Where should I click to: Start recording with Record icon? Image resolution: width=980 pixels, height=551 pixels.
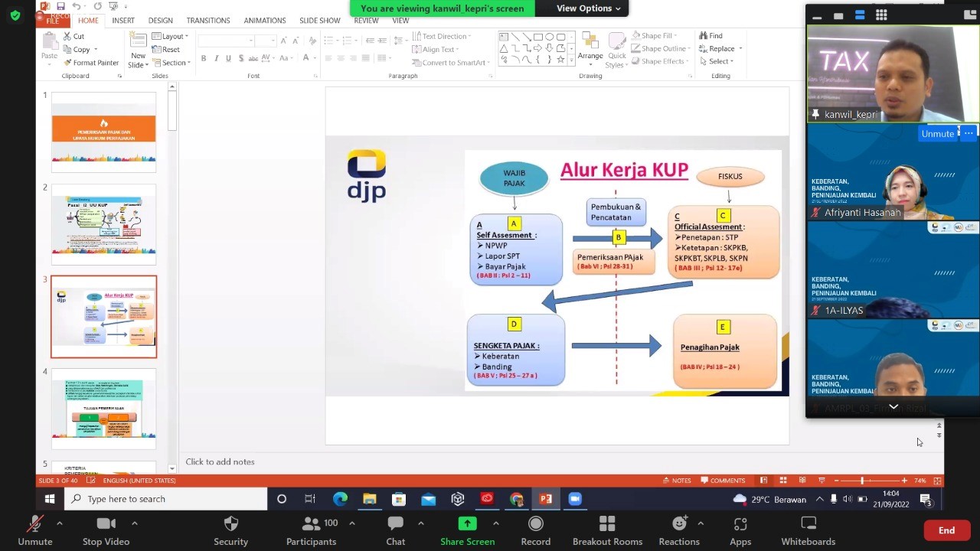(535, 524)
